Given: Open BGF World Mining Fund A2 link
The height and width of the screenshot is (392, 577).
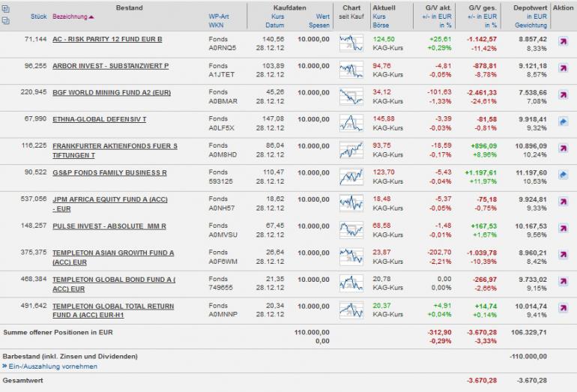Looking at the screenshot, I should [112, 92].
